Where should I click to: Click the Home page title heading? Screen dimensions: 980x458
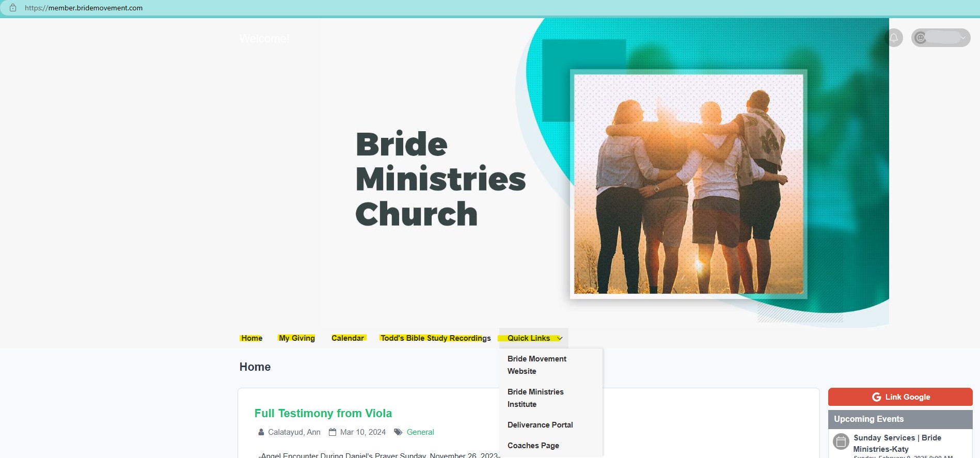coord(255,367)
